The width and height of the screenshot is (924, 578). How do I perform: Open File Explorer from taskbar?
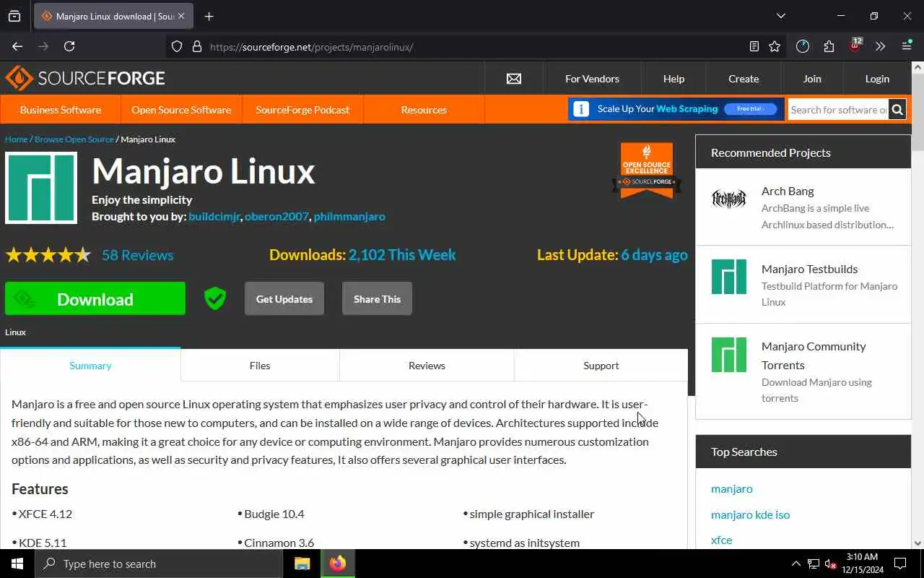[302, 564]
